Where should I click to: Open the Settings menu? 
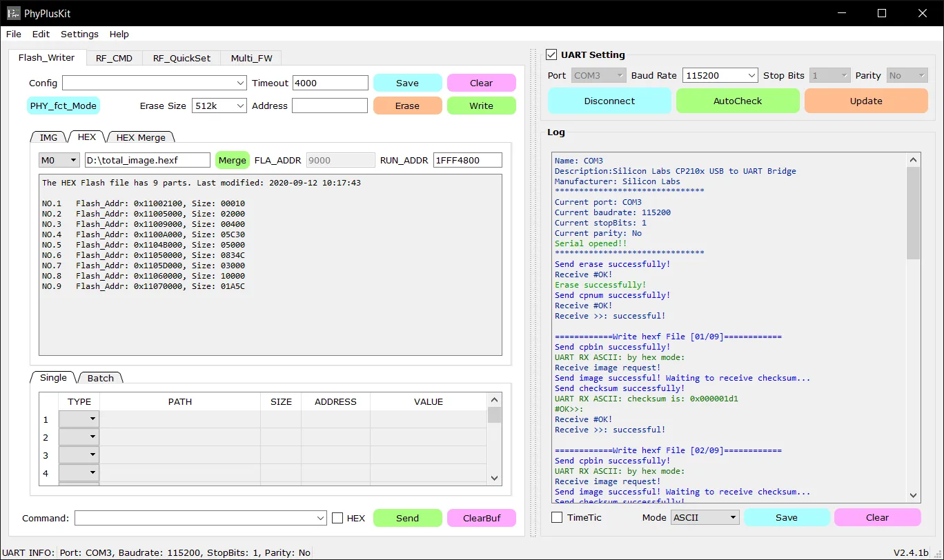[x=79, y=34]
